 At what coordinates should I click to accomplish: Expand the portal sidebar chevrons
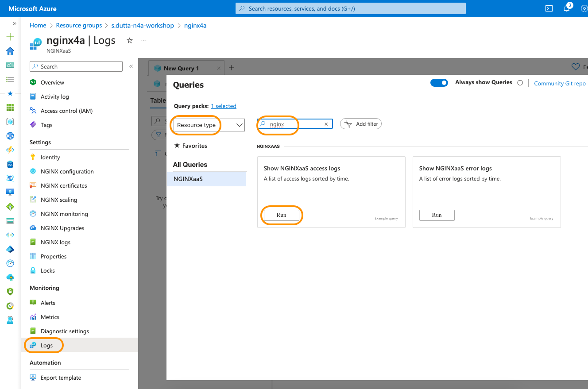pos(15,23)
